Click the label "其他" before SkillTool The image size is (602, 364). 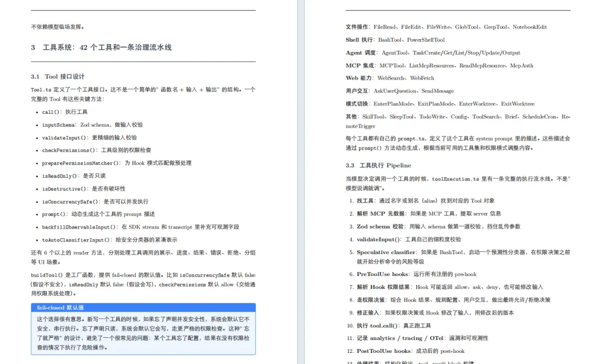[351, 117]
